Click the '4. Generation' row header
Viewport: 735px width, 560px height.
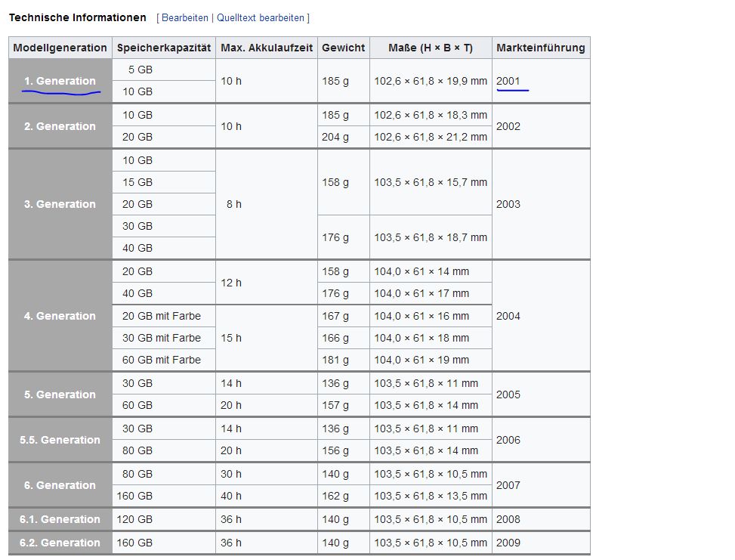pyautogui.click(x=60, y=316)
